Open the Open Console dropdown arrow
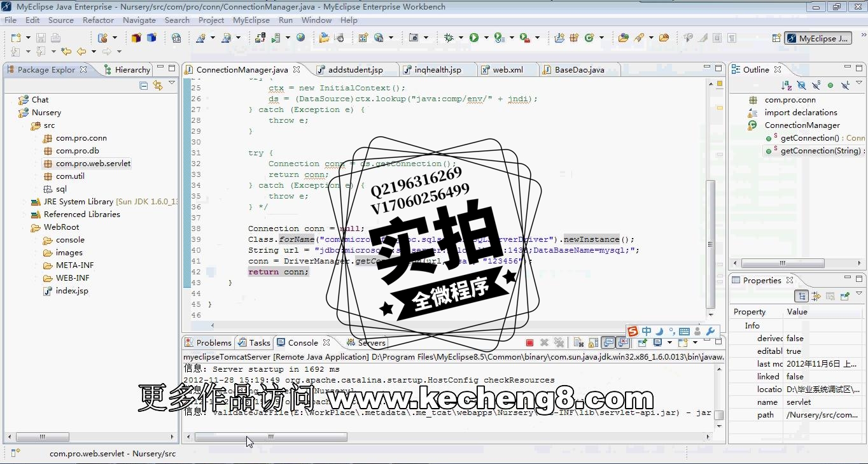This screenshot has height=464, width=868. [694, 342]
